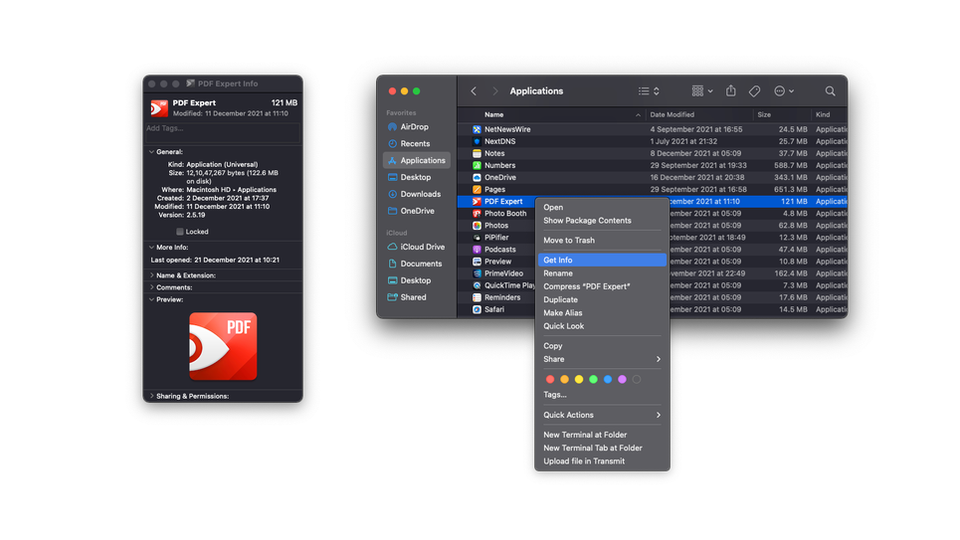Apply the purple tag color
The height and width of the screenshot is (540, 960).
tap(622, 380)
